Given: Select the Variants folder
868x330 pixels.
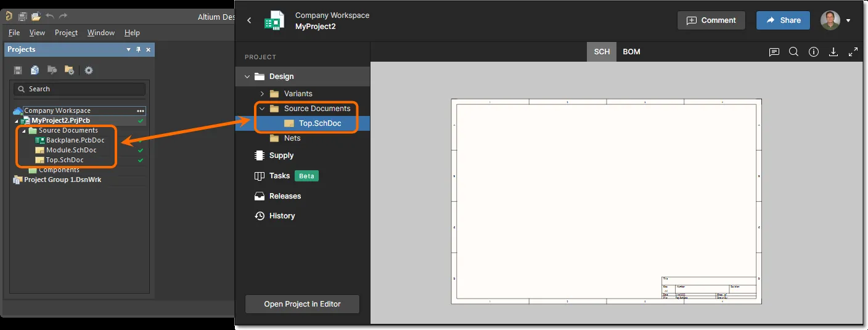Looking at the screenshot, I should click(x=298, y=94).
